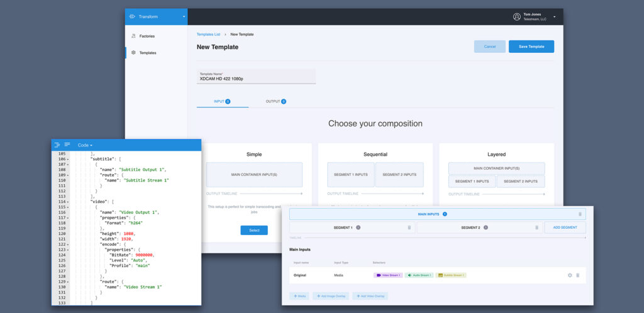This screenshot has width=644, height=313.
Task: Click the Save Template button
Action: pos(531,47)
